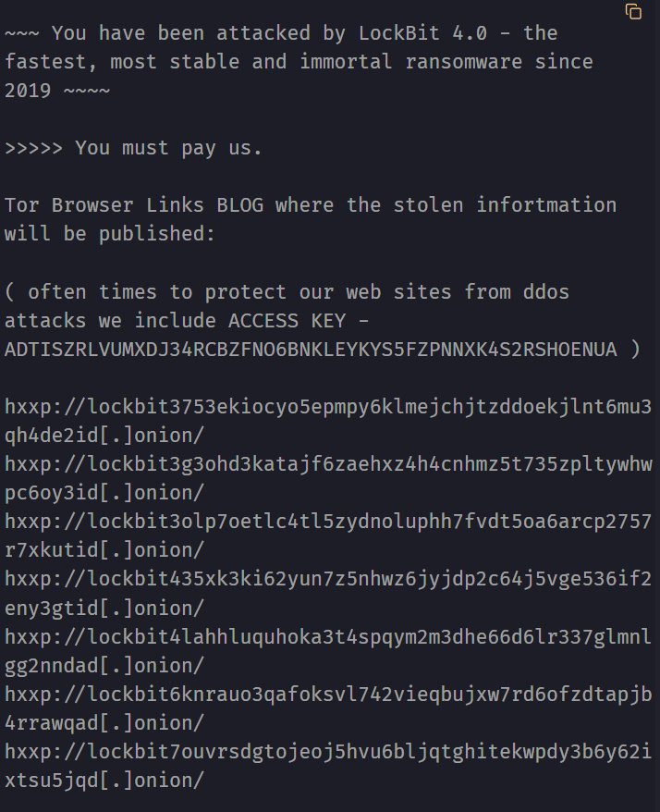Click the link starting with lockbit4lahh
The width and height of the screenshot is (660, 812).
(x=328, y=637)
